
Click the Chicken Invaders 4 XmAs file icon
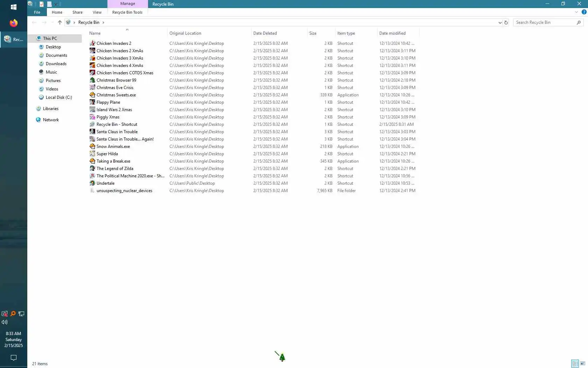pos(92,66)
